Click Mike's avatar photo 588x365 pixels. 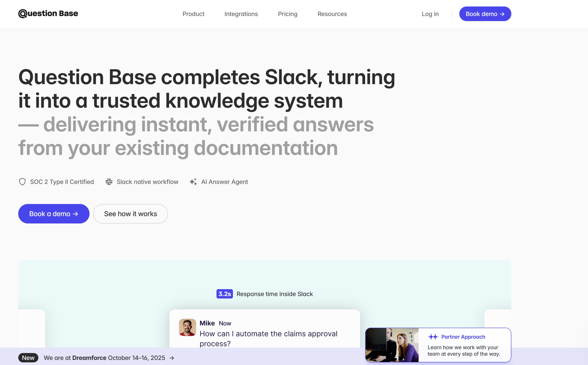(x=187, y=327)
